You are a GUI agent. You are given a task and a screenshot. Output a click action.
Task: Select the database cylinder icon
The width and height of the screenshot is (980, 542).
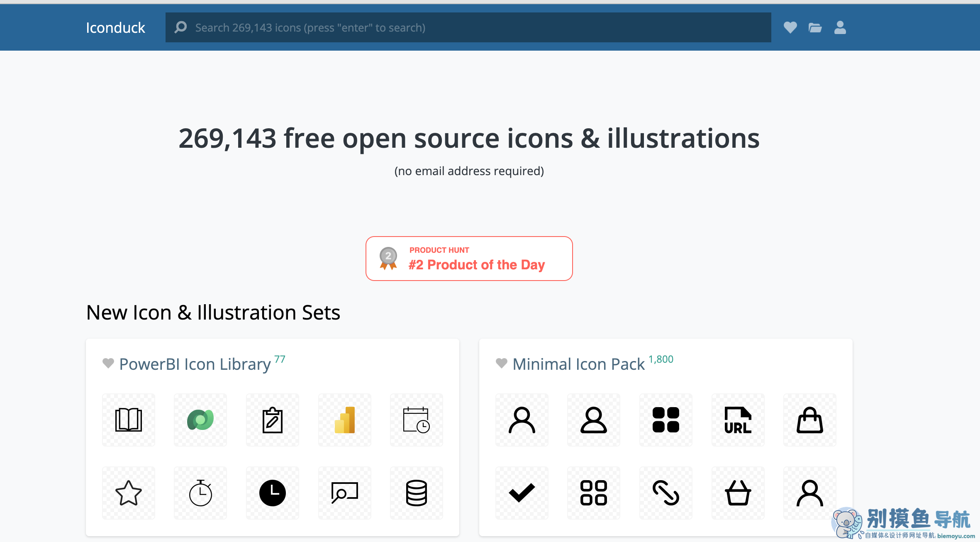[416, 493]
